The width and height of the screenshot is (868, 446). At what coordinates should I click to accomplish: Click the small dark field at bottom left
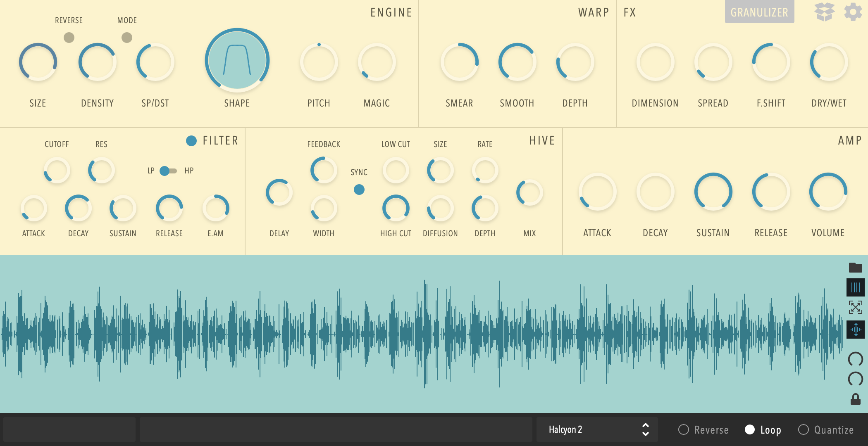69,429
